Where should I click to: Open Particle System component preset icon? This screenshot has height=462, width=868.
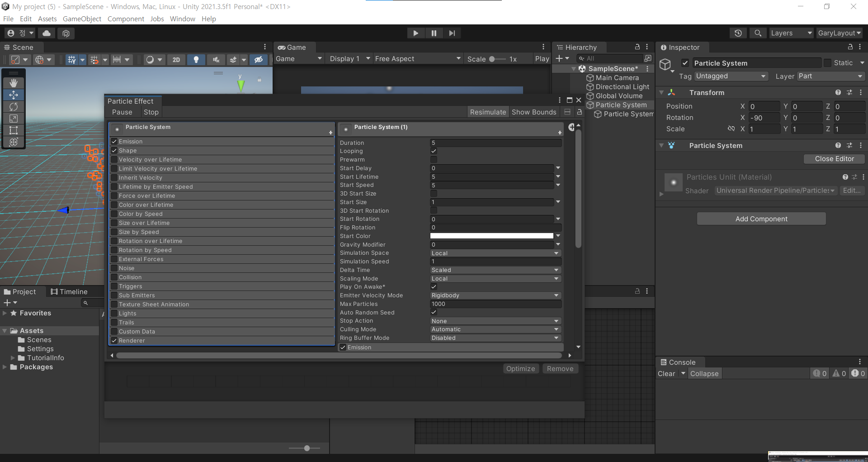coord(849,145)
